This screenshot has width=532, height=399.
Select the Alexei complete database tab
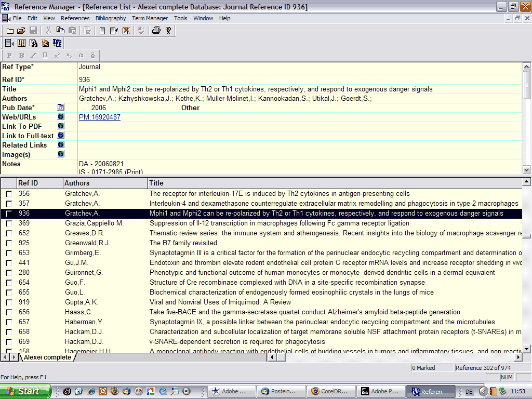tap(47, 357)
